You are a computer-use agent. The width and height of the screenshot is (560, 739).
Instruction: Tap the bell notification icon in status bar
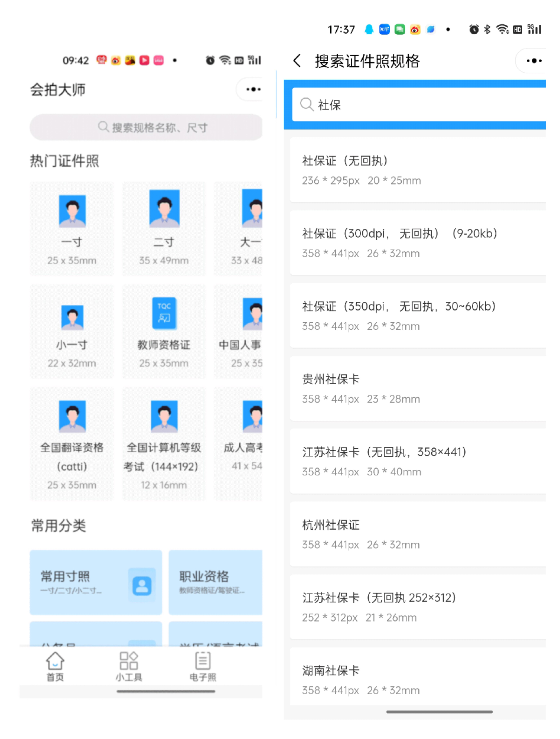coord(369,29)
